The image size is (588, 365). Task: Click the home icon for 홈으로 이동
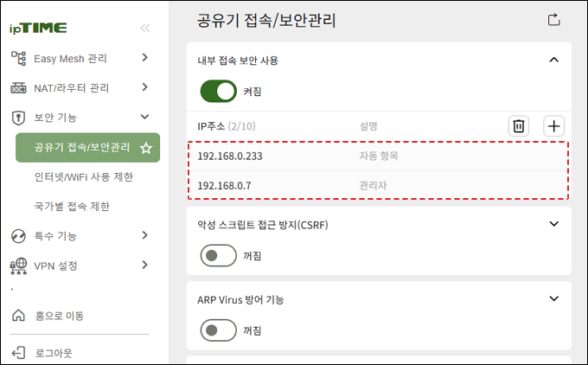[x=18, y=316]
